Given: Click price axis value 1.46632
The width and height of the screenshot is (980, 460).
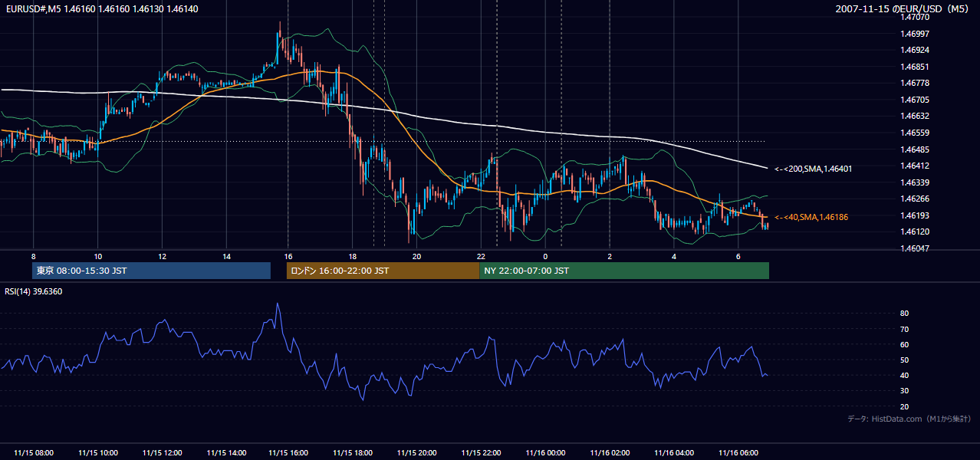Looking at the screenshot, I should (914, 116).
